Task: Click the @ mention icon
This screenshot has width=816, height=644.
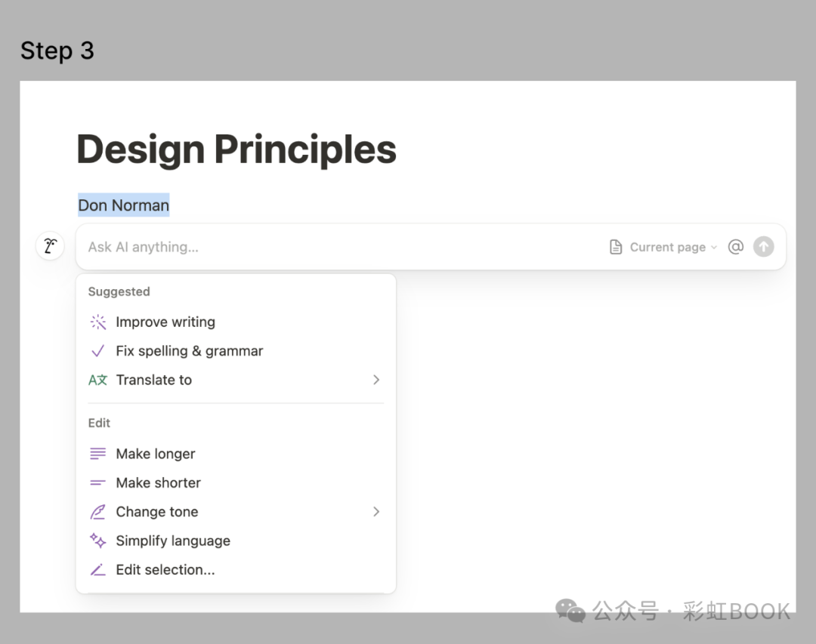Action: [735, 247]
